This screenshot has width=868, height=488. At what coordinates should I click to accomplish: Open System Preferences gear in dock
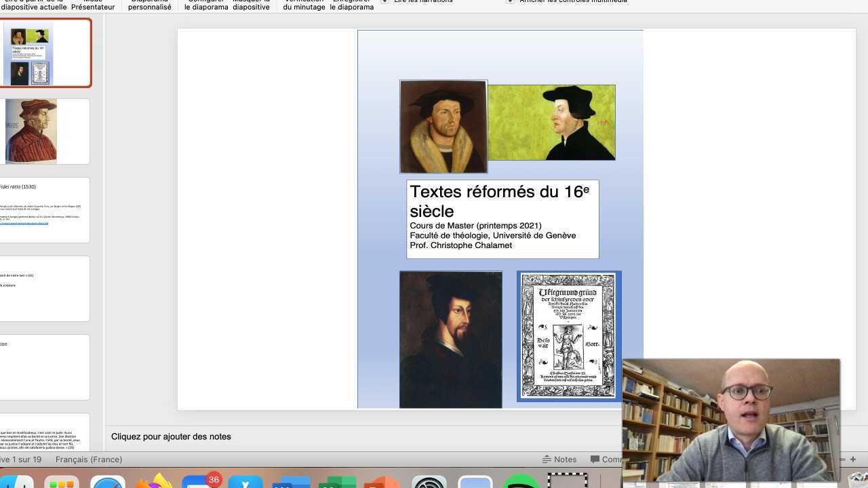[429, 483]
